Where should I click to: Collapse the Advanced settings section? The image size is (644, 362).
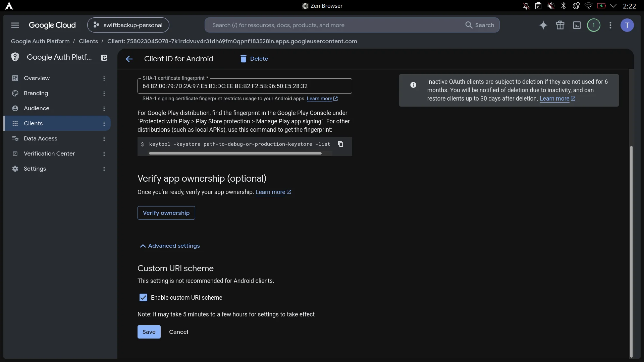pos(170,246)
